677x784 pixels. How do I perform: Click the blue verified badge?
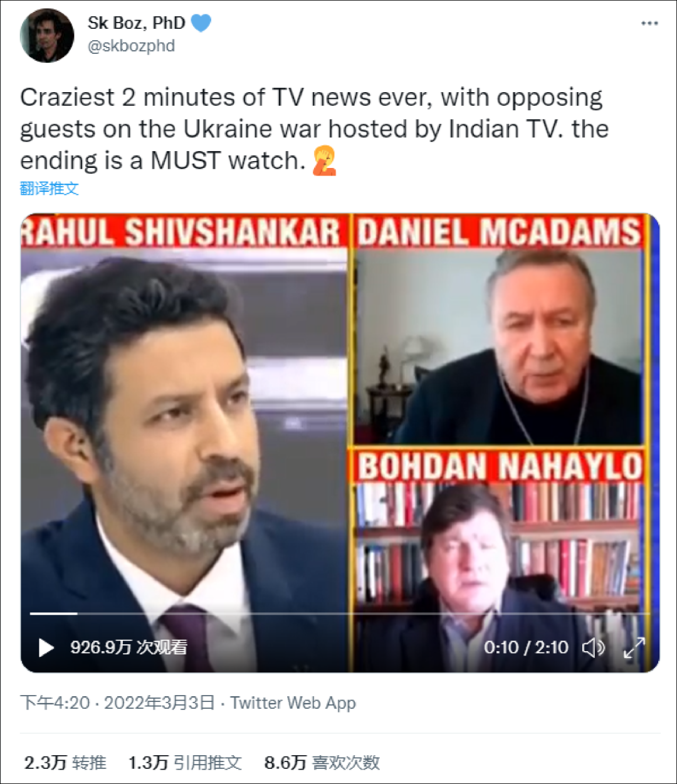click(x=201, y=23)
